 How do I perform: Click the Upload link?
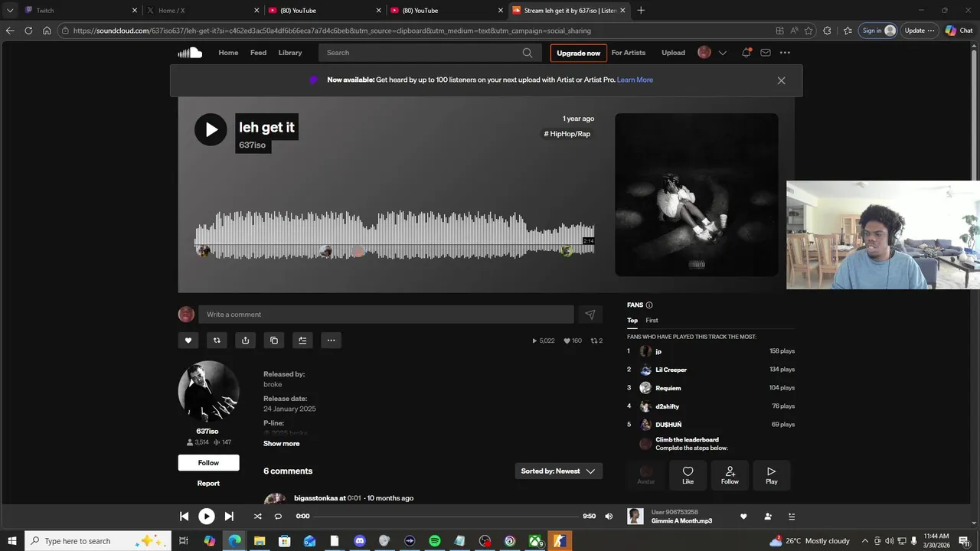(674, 53)
